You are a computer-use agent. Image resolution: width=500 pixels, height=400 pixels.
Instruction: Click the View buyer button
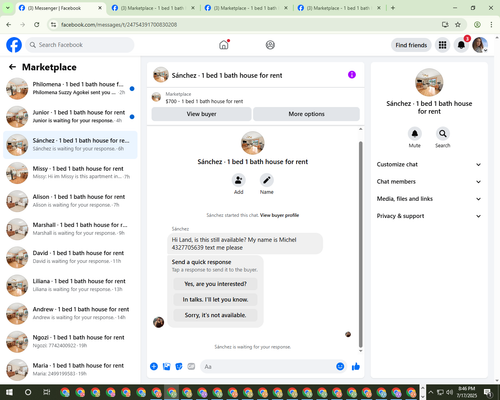click(x=201, y=114)
